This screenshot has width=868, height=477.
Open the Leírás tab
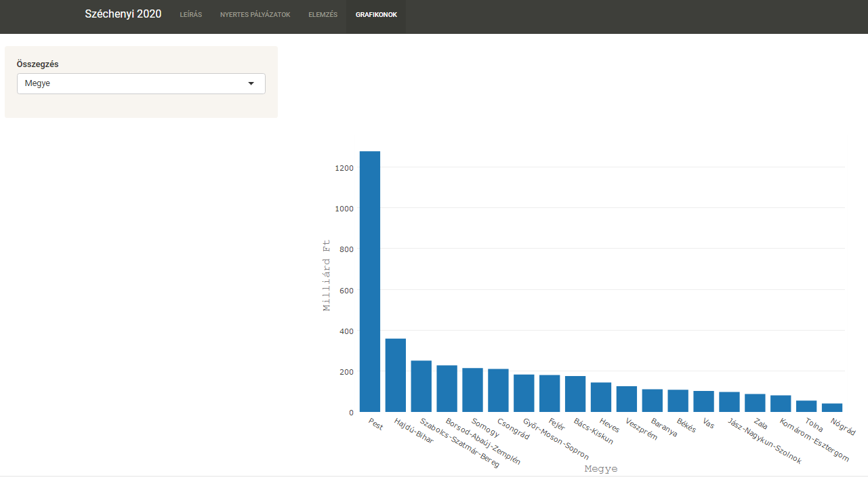[x=190, y=15]
